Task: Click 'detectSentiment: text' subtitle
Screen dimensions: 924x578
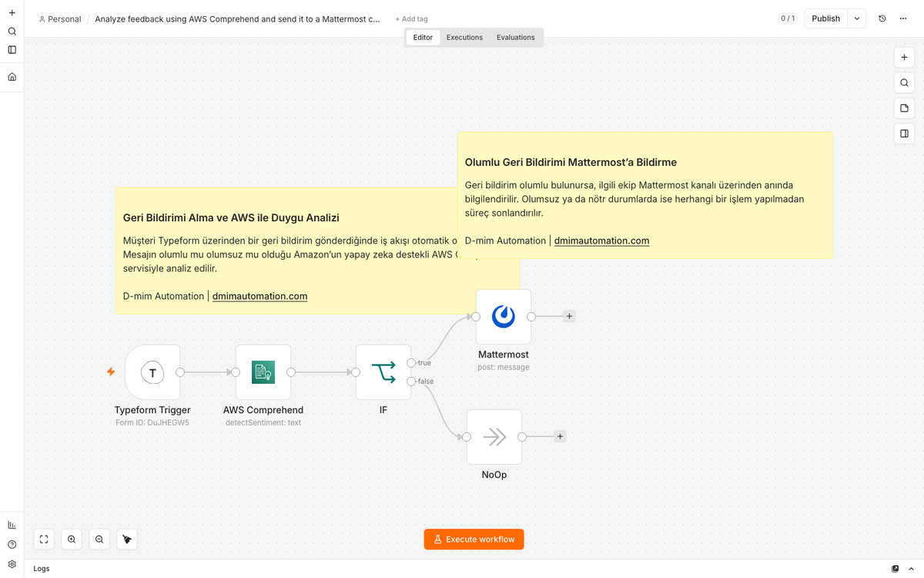Action: pyautogui.click(x=263, y=422)
